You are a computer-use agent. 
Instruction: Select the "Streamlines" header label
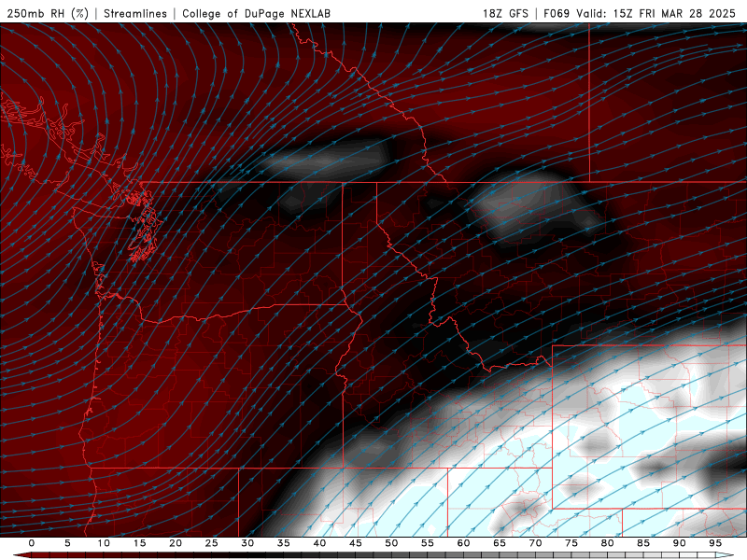135,13
